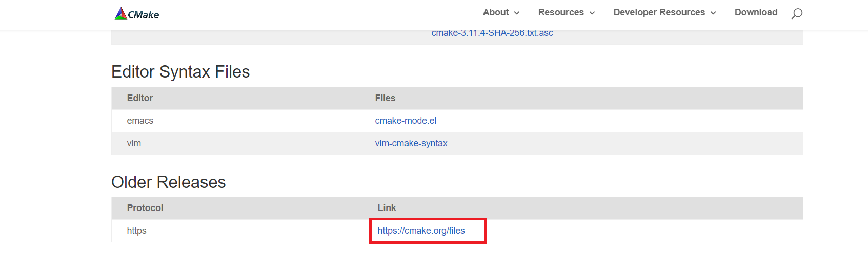The image size is (868, 266).
Task: Open the cmake-3.11.4-SHA-256.txt.asc link
Action: coord(492,33)
